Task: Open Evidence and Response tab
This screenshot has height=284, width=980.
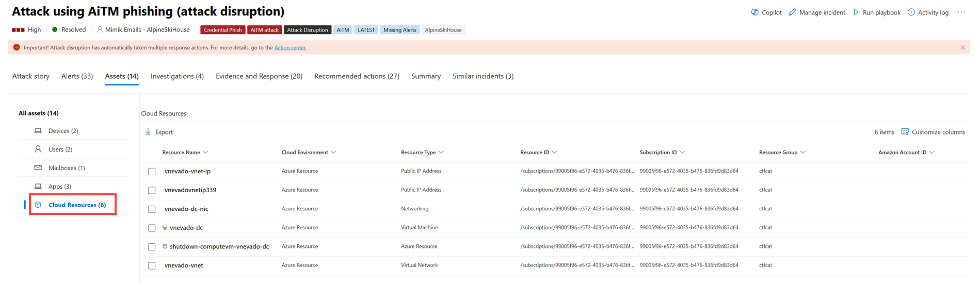Action: pyautogui.click(x=259, y=76)
